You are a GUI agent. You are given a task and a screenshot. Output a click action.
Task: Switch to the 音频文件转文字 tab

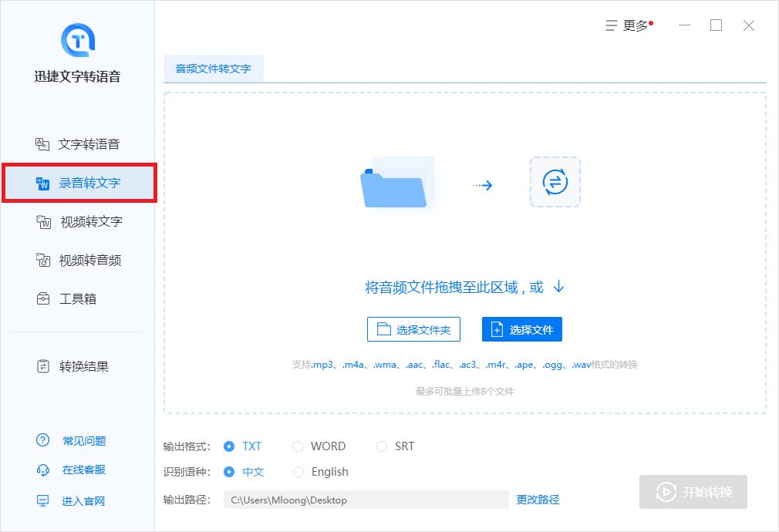pyautogui.click(x=214, y=68)
